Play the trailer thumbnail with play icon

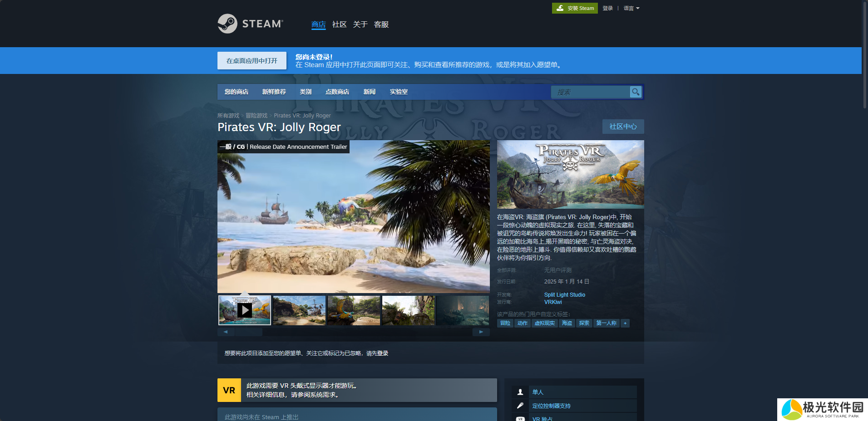[245, 310]
